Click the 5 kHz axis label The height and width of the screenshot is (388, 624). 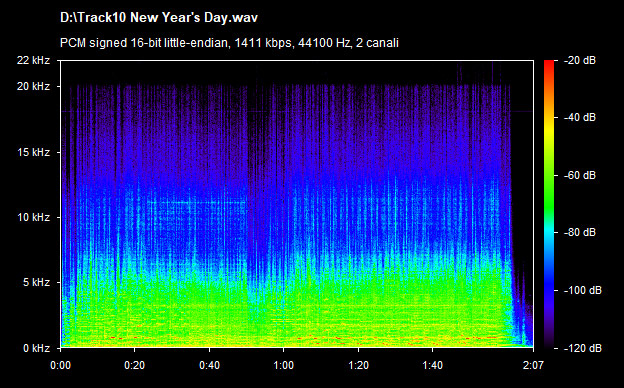point(36,282)
